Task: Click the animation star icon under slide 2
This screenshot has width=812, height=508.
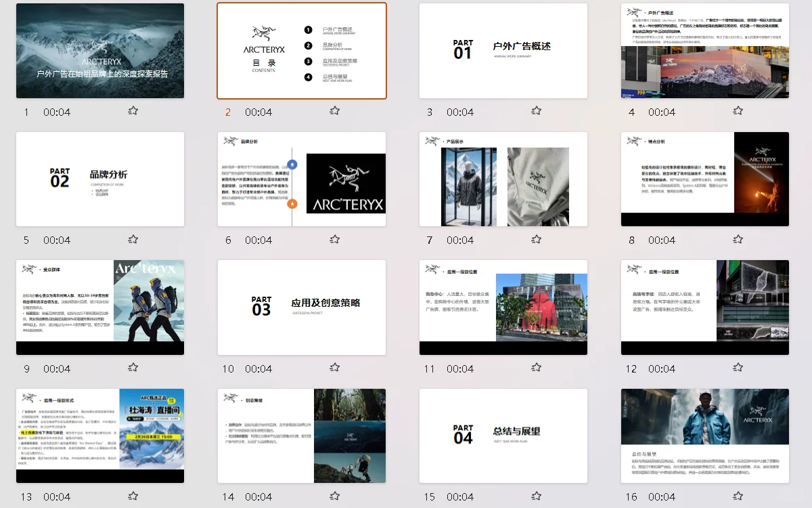Action: [x=335, y=110]
